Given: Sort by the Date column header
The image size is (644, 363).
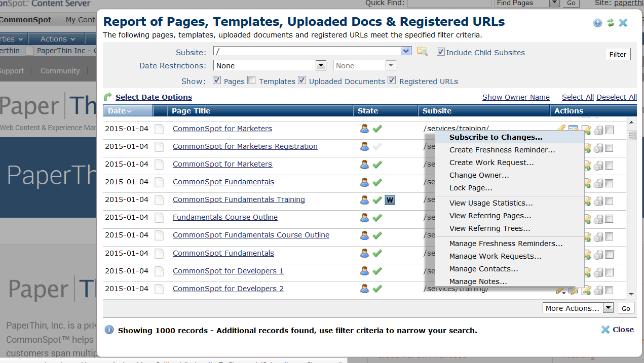Looking at the screenshot, I should click(x=128, y=111).
